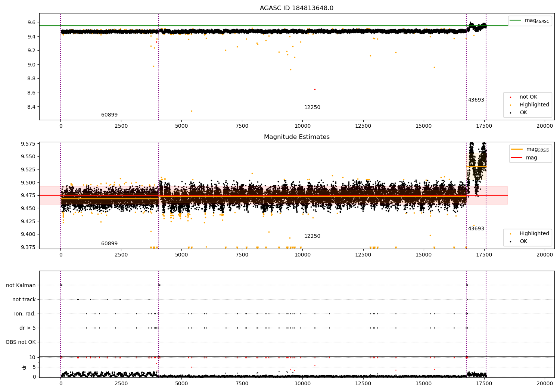Click the 60899 label in Magnitude Estimates plot
The height and width of the screenshot is (392, 560).
pyautogui.click(x=109, y=244)
